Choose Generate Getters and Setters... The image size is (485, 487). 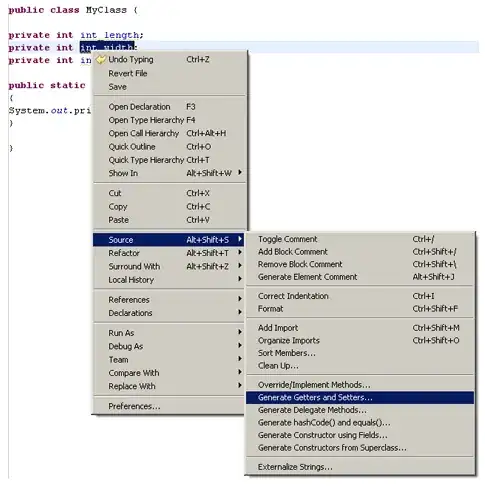pos(360,398)
